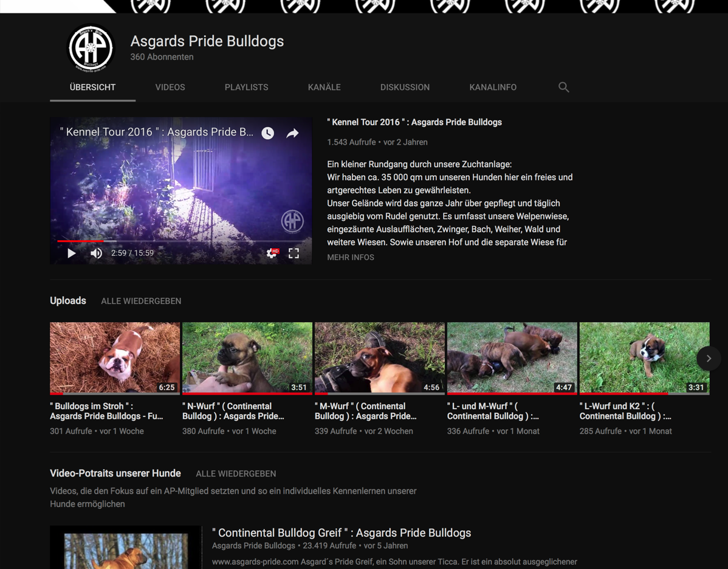The width and height of the screenshot is (728, 569).
Task: Click the 3:51 duration badge
Action: tap(298, 387)
